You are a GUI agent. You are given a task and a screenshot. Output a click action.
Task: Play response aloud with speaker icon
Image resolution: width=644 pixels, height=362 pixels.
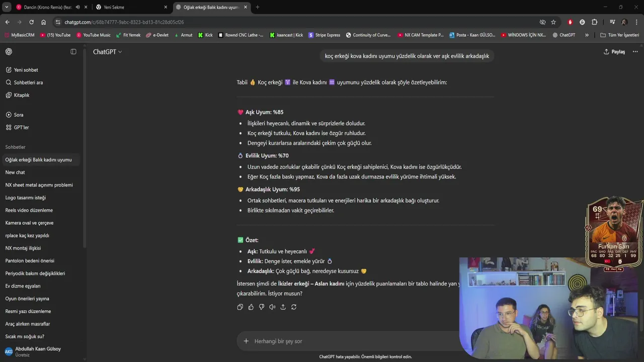click(x=272, y=307)
